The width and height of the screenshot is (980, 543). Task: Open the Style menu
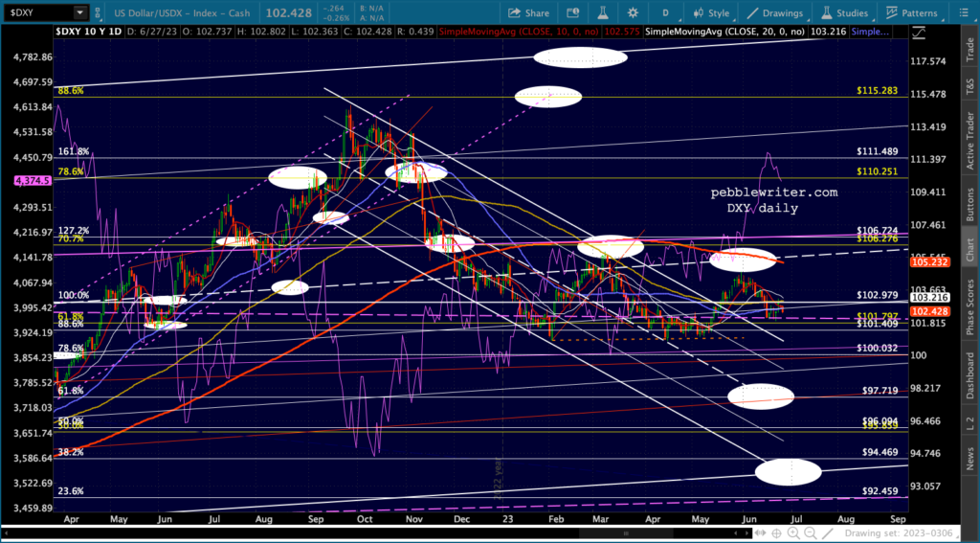712,13
